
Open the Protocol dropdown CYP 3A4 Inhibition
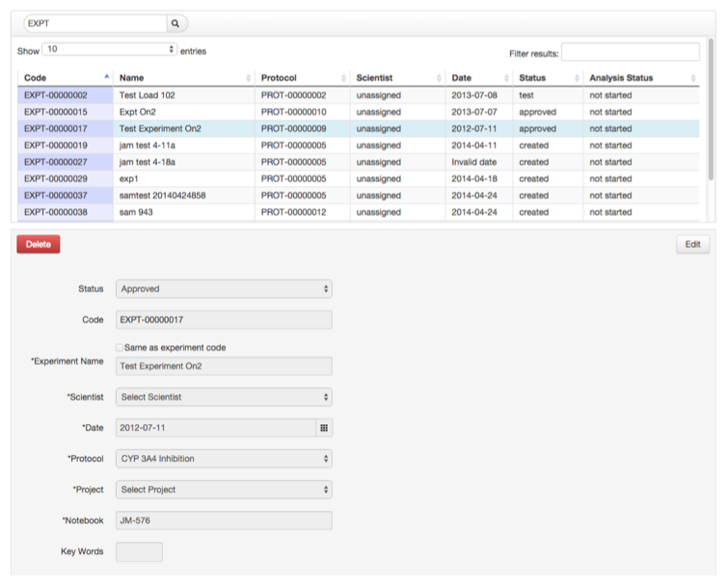(x=224, y=459)
